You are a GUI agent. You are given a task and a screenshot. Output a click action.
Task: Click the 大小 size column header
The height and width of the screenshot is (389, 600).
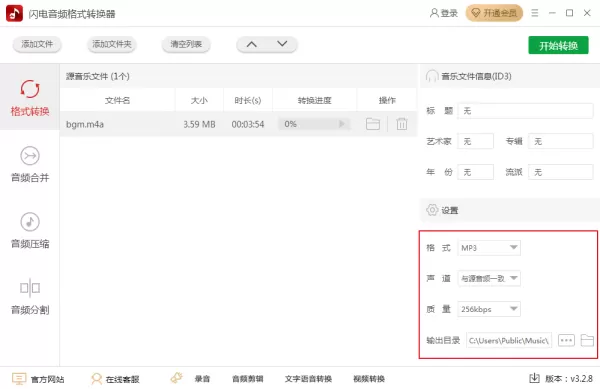pos(199,100)
